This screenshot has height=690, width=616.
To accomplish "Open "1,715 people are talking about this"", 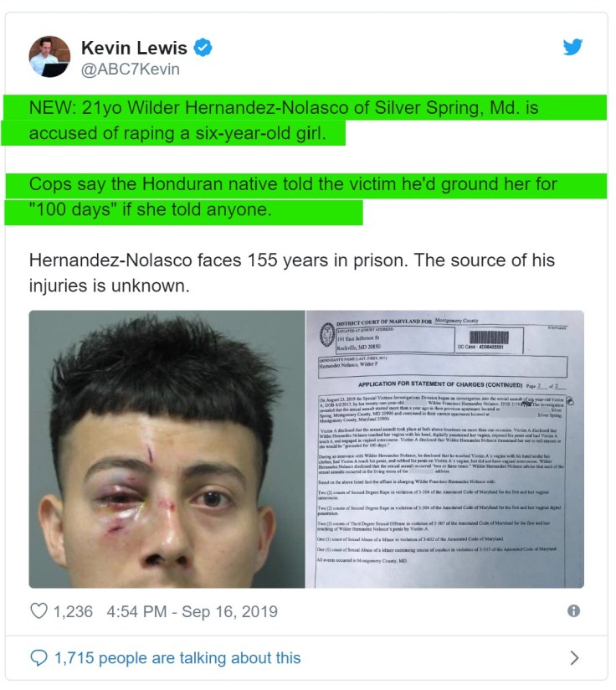I will (177, 658).
